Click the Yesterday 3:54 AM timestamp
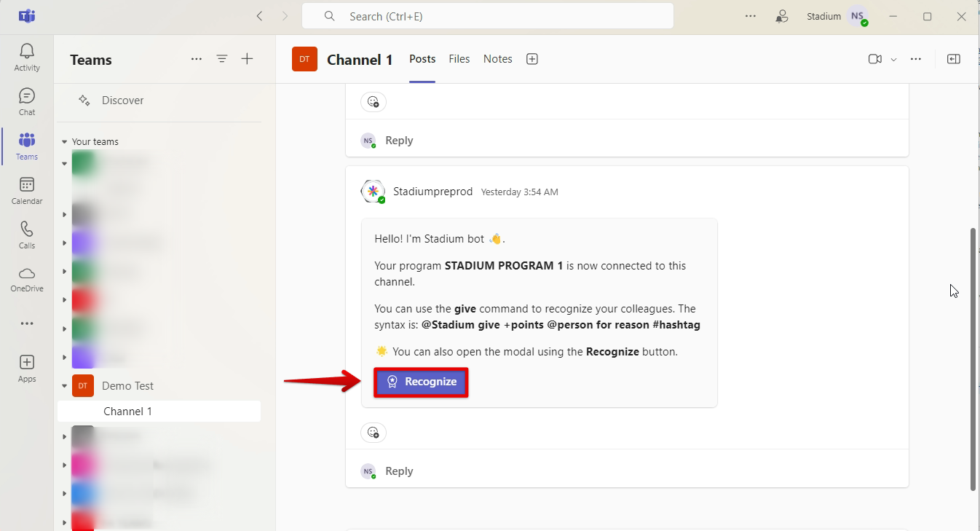 pyautogui.click(x=520, y=192)
